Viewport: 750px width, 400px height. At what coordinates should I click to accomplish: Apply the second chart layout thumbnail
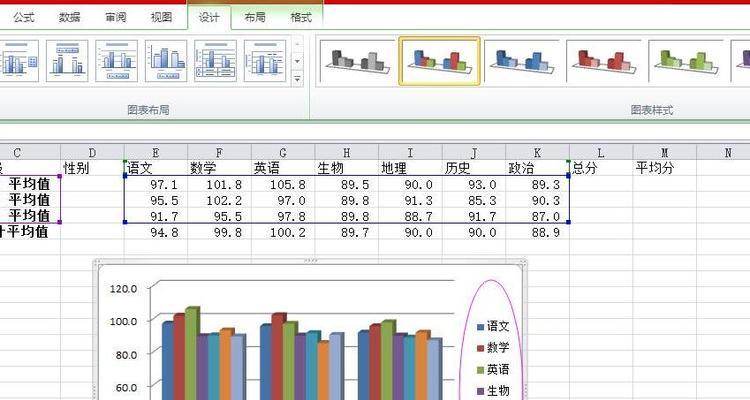point(67,61)
